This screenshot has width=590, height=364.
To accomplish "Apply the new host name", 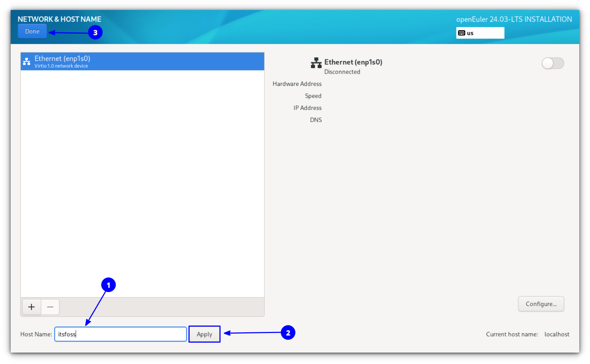I will click(x=204, y=334).
